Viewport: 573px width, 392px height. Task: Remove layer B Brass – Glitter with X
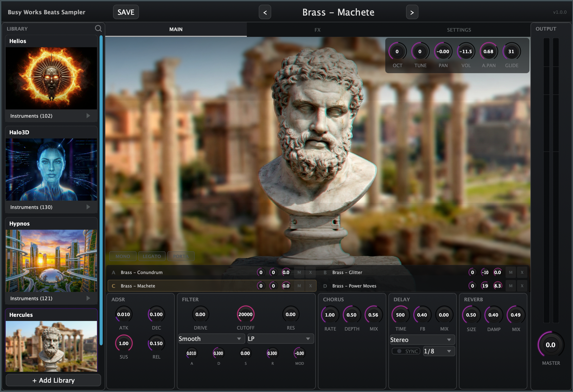pyautogui.click(x=522, y=272)
